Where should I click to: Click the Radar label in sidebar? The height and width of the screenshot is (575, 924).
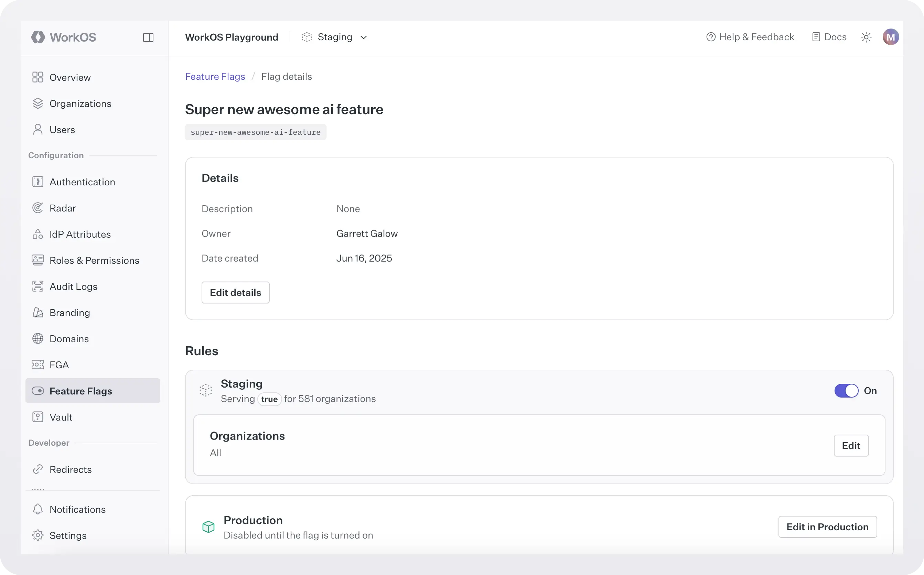click(63, 208)
